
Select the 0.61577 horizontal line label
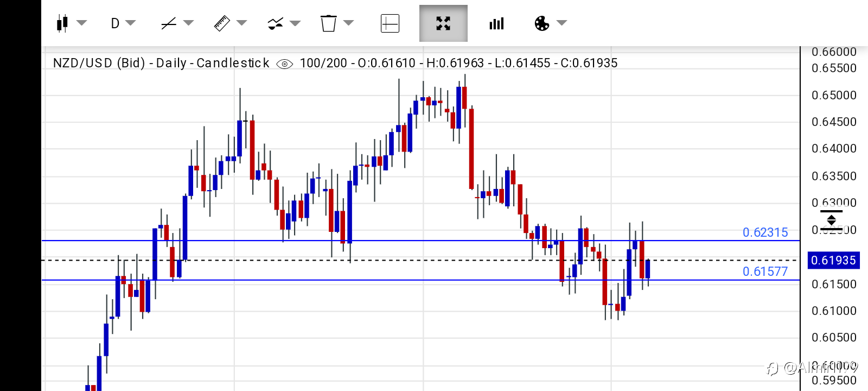tap(765, 272)
